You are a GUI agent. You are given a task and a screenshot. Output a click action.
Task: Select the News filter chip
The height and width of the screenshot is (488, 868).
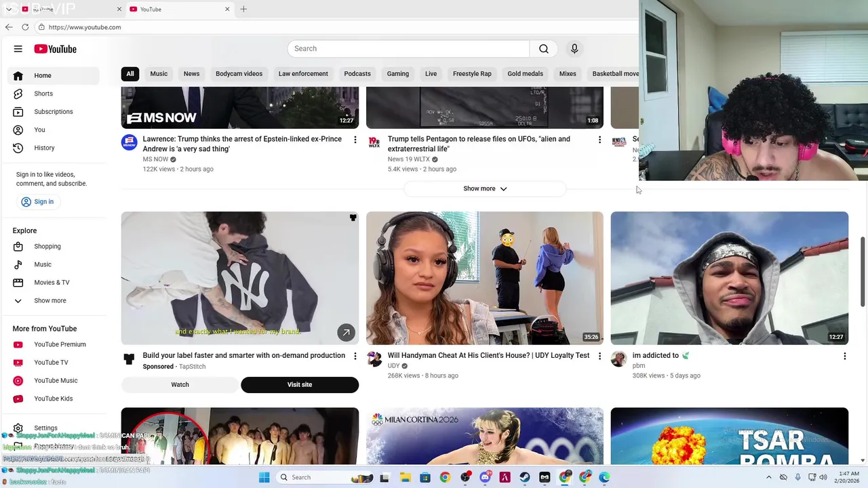191,74
